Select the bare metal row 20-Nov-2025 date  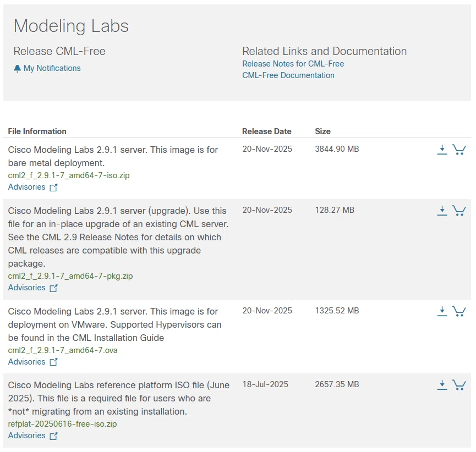[x=267, y=149]
